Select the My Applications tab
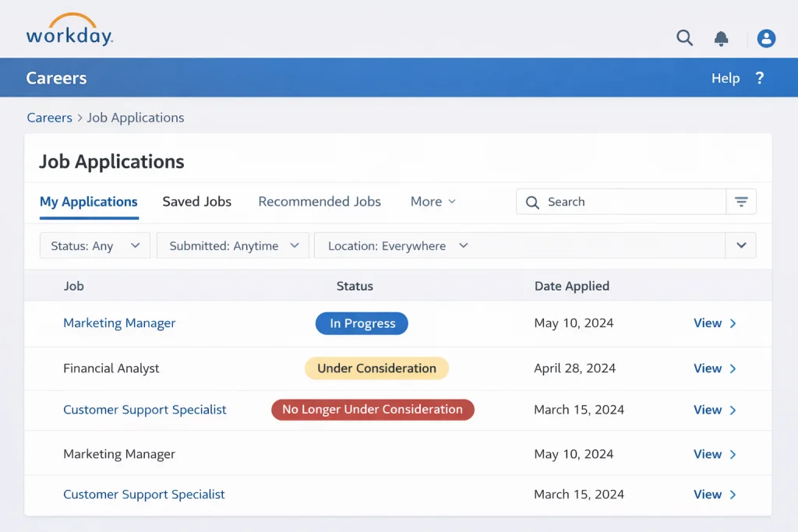This screenshot has width=798, height=532. [x=88, y=201]
